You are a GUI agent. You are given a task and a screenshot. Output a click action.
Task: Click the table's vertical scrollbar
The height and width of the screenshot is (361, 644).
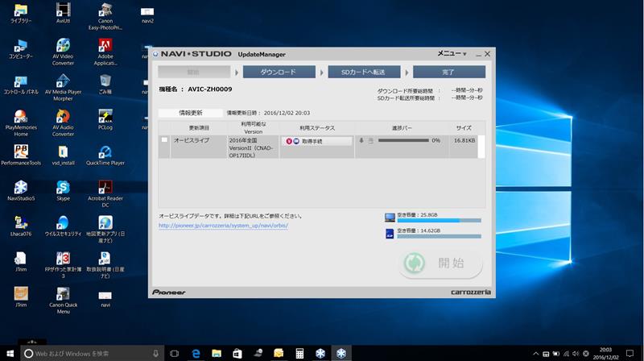(x=481, y=147)
